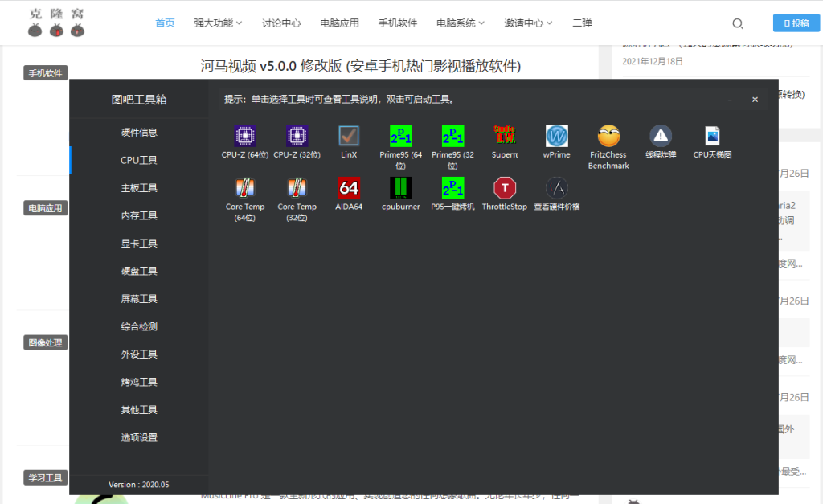The height and width of the screenshot is (504, 823).
Task: Close the 图吧工具箱 window
Action: point(755,100)
